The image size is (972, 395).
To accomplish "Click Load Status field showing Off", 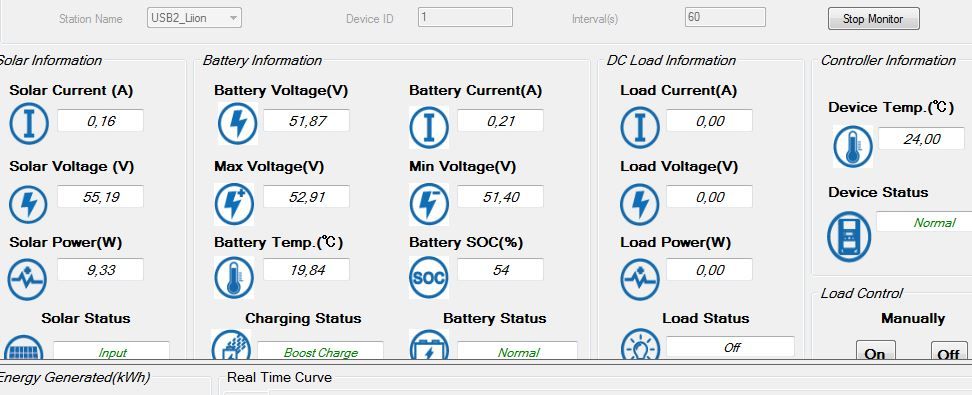I will (730, 347).
